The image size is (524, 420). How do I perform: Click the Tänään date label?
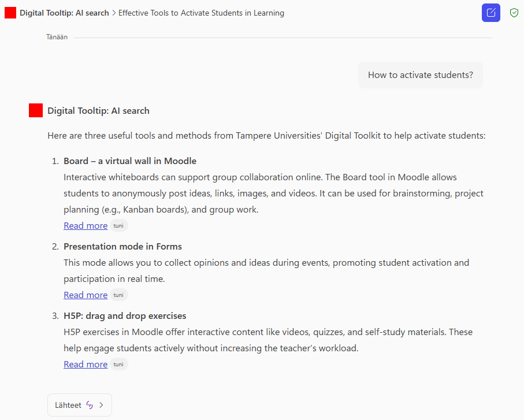(56, 36)
